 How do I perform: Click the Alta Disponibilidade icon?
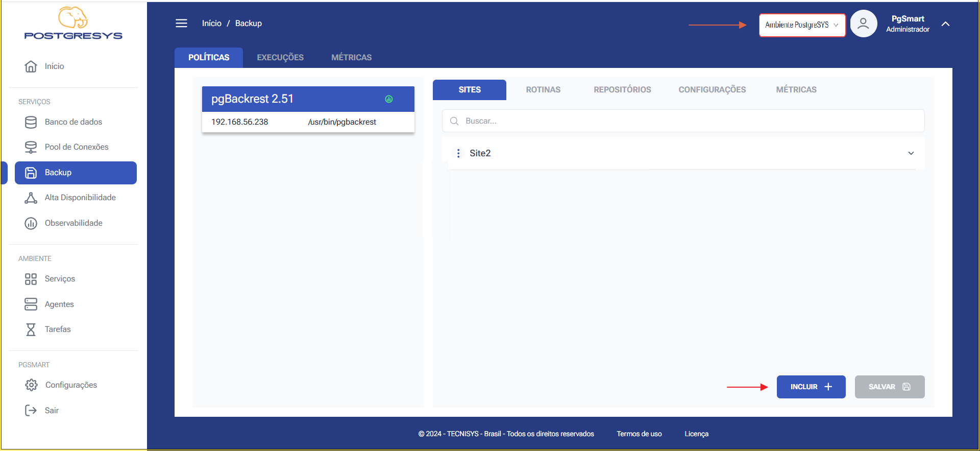[x=31, y=198]
